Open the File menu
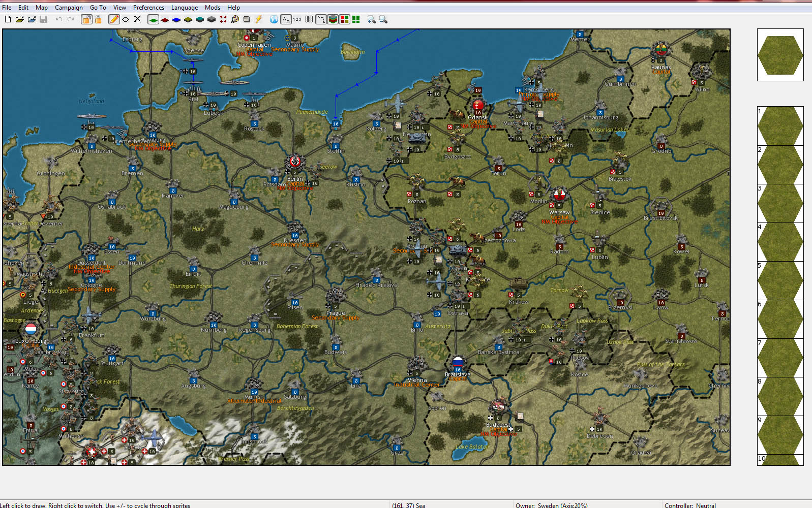Screen dimensions: 812x508 (x=7, y=8)
